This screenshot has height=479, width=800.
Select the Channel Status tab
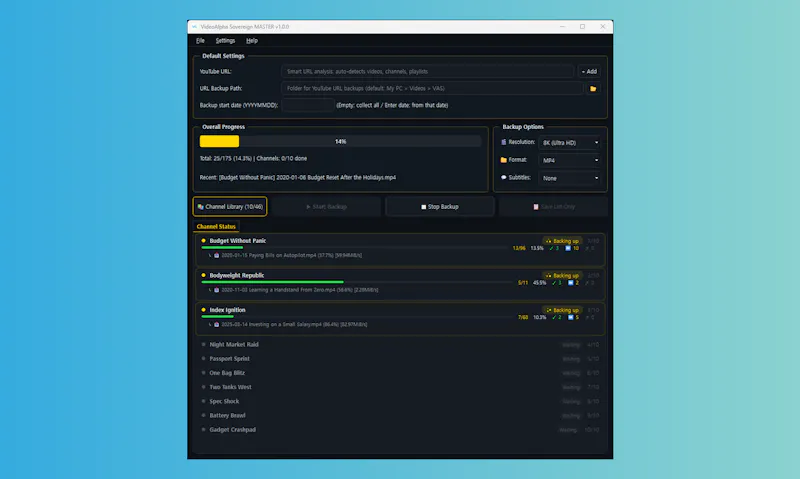[x=216, y=226]
